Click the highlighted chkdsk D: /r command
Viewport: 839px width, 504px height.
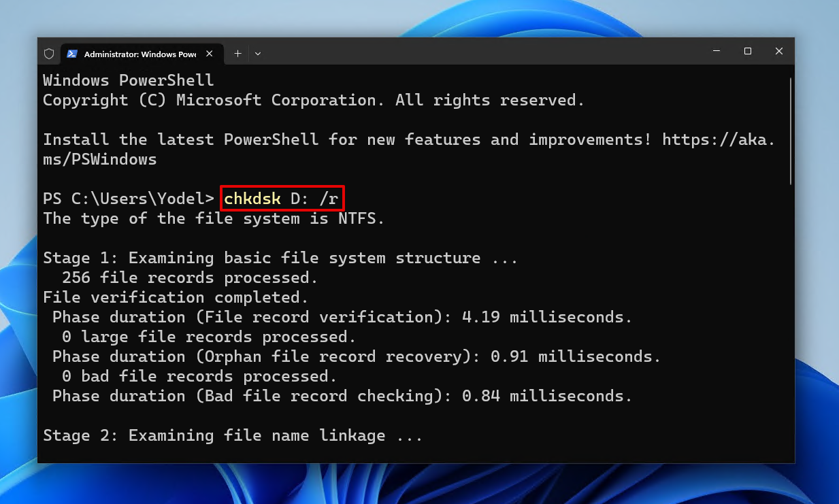[282, 198]
